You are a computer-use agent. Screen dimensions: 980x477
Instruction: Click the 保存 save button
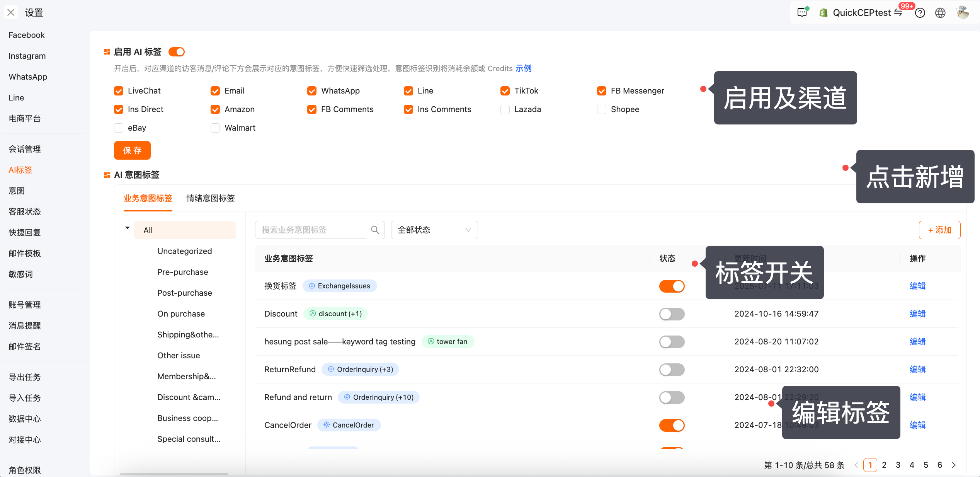point(132,150)
